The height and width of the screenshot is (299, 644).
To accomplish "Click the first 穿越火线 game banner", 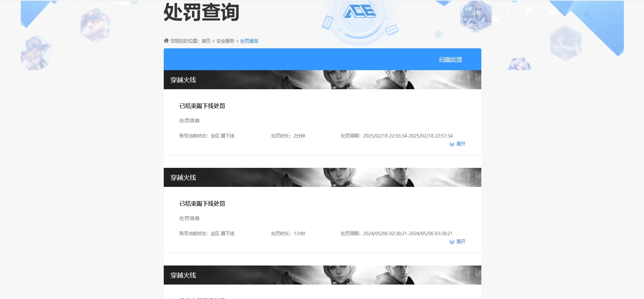I will pyautogui.click(x=323, y=80).
